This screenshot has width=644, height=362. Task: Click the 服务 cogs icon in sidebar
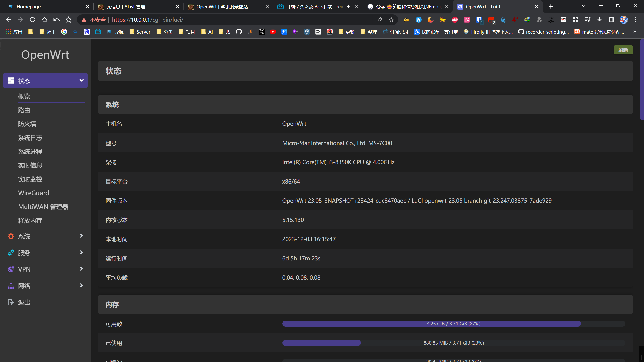[11, 253]
